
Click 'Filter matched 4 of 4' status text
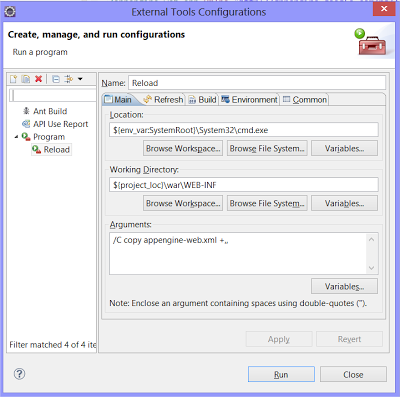(52, 344)
